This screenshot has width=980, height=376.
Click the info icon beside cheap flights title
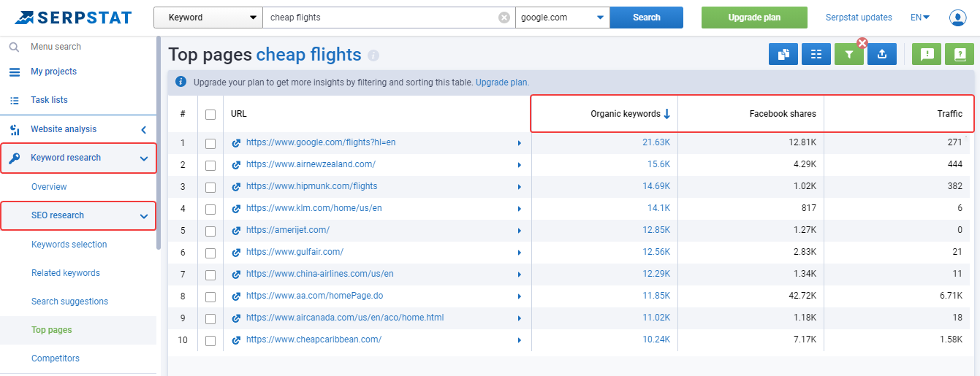(373, 55)
